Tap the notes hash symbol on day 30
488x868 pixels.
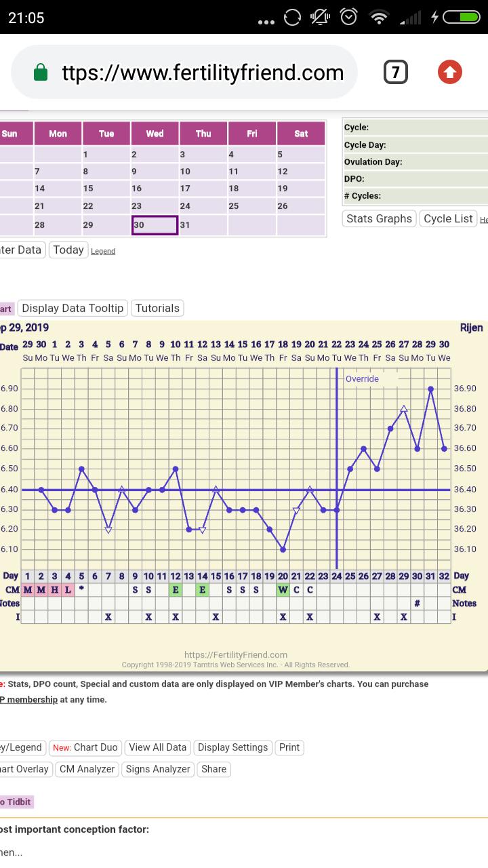click(x=418, y=603)
